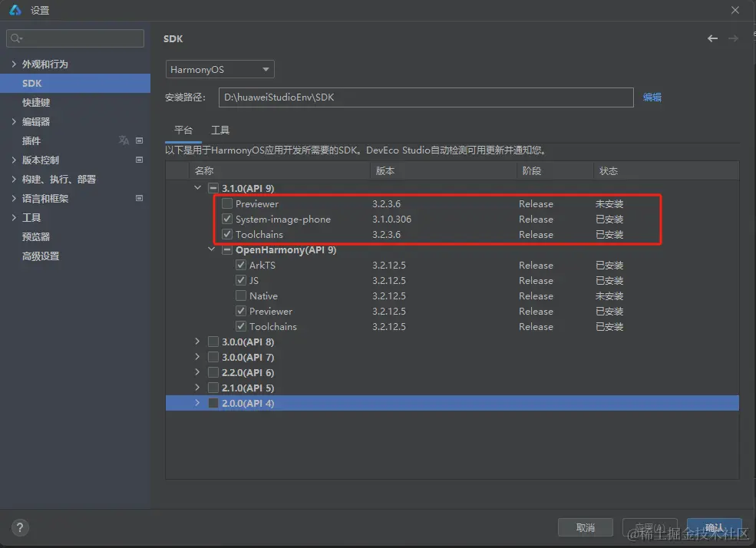Viewport: 756px width, 548px height.
Task: Click the project-level icon beside 插件
Action: pyautogui.click(x=140, y=140)
